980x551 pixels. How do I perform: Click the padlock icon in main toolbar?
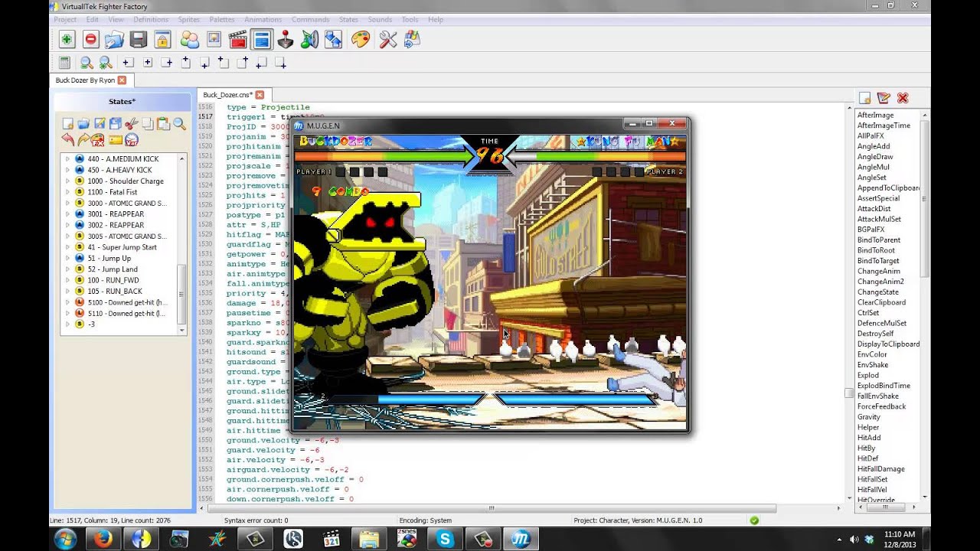pos(162,39)
